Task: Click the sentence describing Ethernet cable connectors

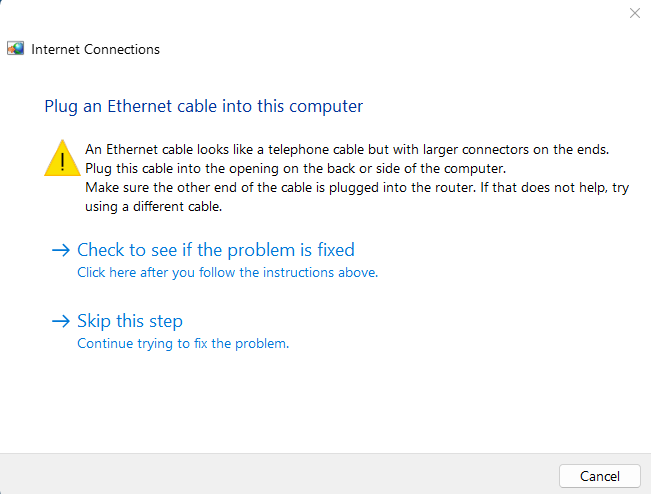Action: 347,149
